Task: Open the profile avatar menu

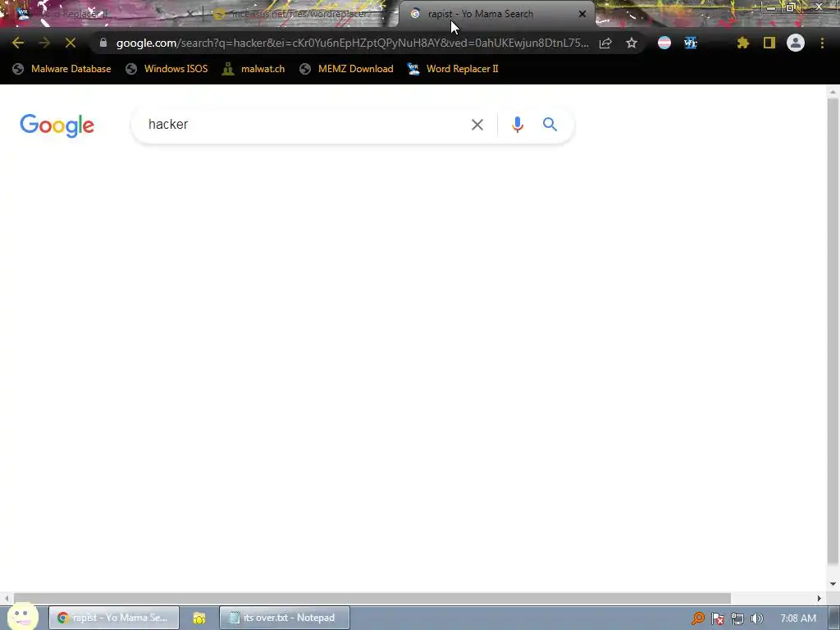Action: 796,43
